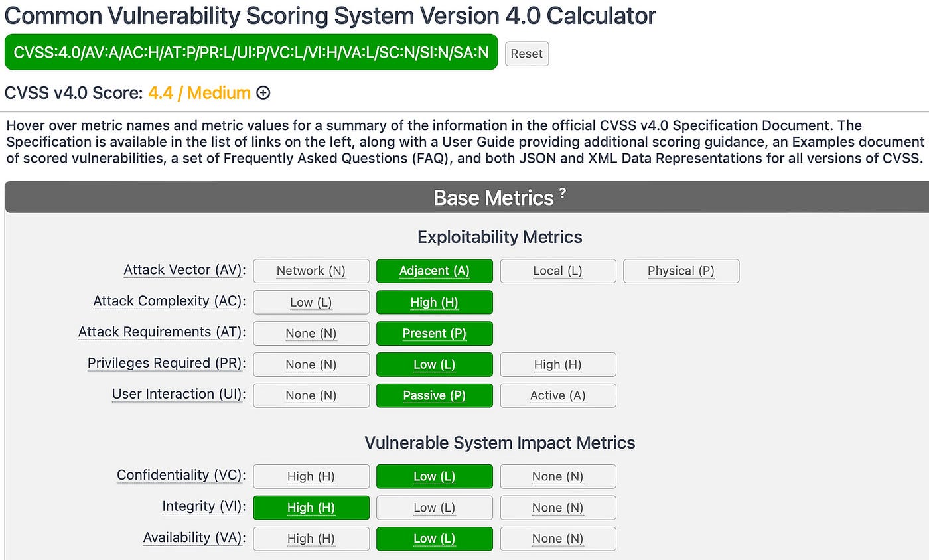Viewport: 929px width, 560px height.
Task: Choose Local (L) attack vector
Action: [x=558, y=271]
